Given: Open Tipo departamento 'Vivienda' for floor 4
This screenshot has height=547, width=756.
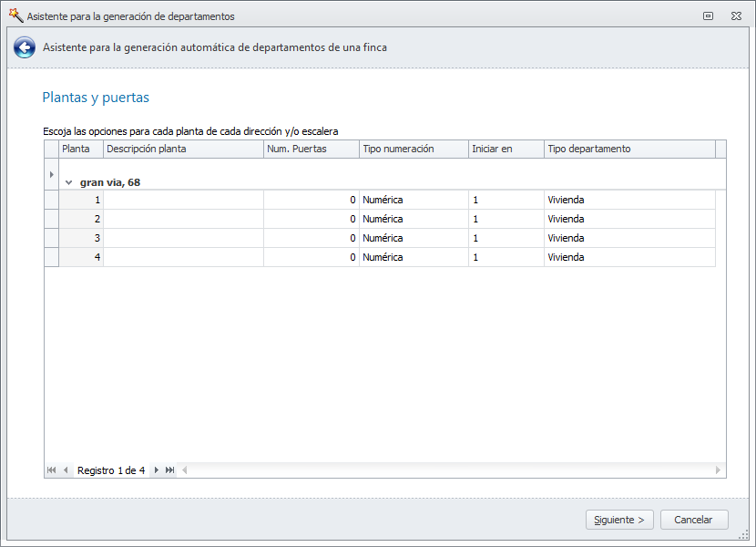Looking at the screenshot, I should coord(629,257).
